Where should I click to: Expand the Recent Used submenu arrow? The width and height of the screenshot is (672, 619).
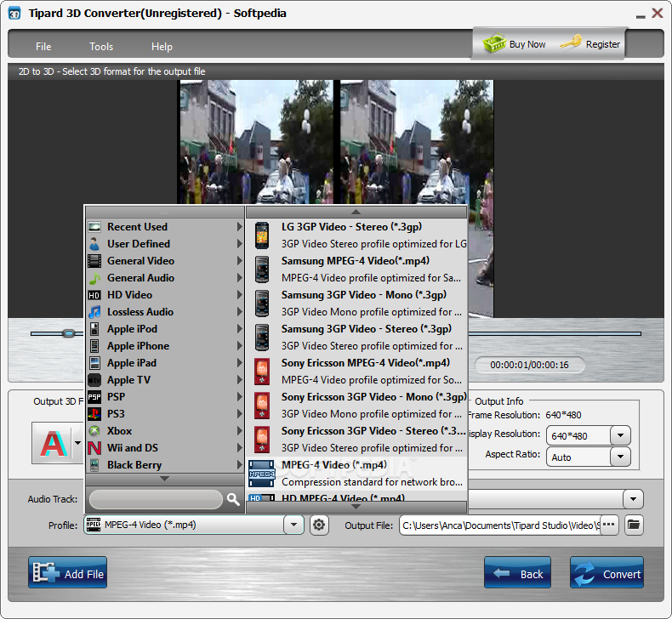[x=240, y=227]
